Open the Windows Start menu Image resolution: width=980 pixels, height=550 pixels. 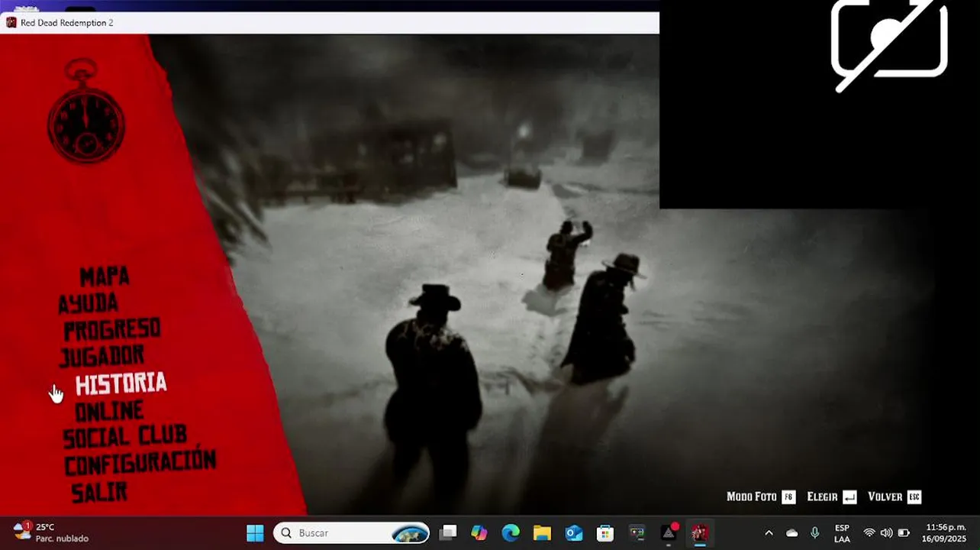tap(255, 532)
